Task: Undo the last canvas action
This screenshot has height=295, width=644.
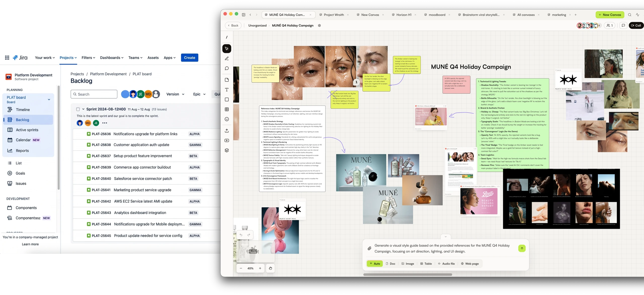Action: (x=241, y=235)
